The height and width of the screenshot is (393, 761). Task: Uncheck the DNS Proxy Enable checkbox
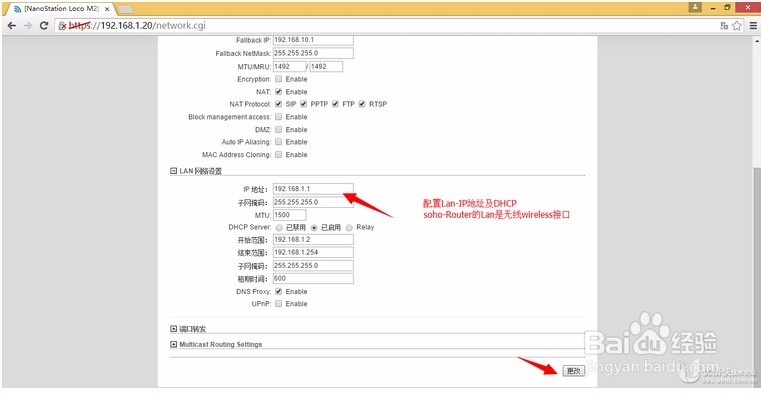point(279,291)
